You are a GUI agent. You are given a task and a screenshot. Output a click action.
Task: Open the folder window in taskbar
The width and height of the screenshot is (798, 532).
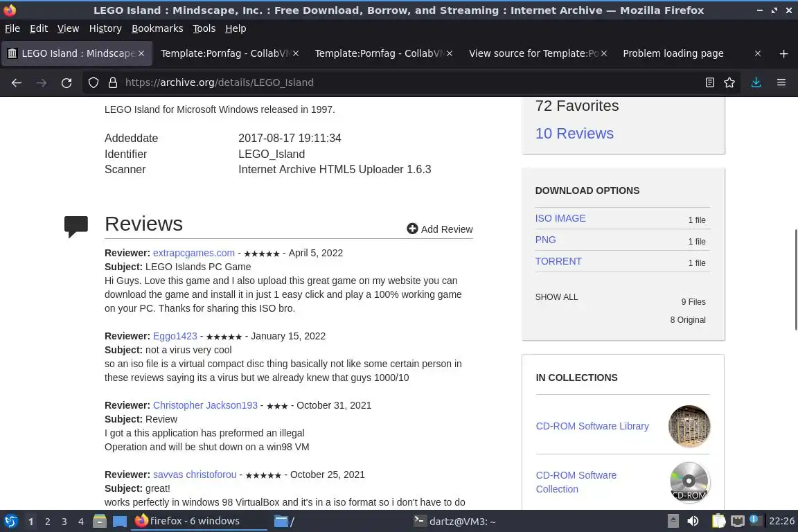point(284,522)
